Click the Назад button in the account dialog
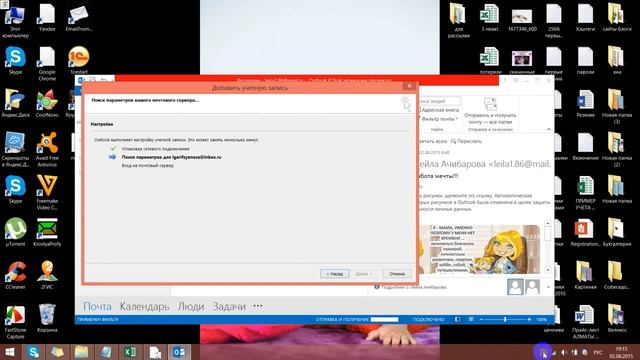The height and width of the screenshot is (360, 640). (334, 273)
